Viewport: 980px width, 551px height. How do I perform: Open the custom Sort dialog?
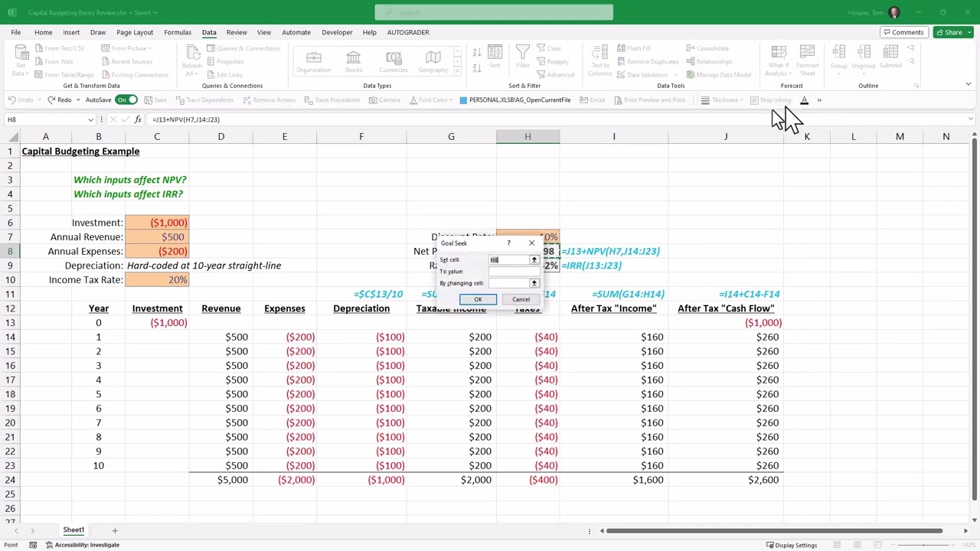495,57
